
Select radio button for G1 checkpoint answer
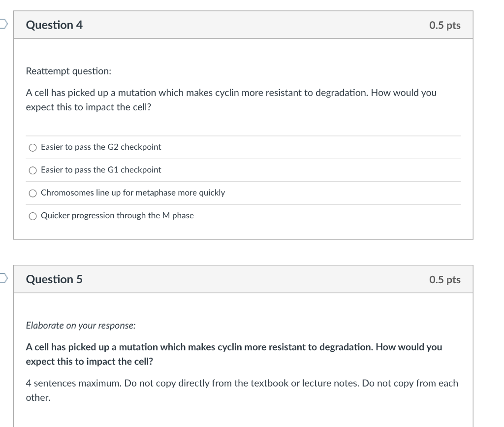pos(33,170)
